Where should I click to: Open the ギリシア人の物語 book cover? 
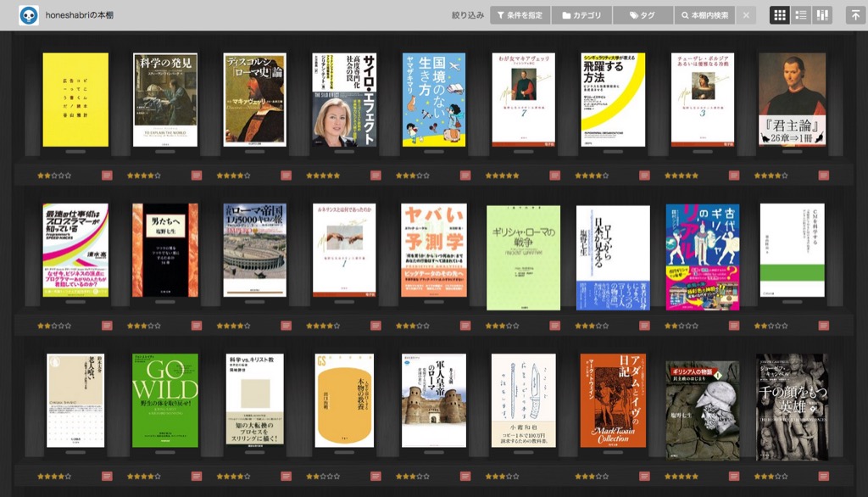703,410
